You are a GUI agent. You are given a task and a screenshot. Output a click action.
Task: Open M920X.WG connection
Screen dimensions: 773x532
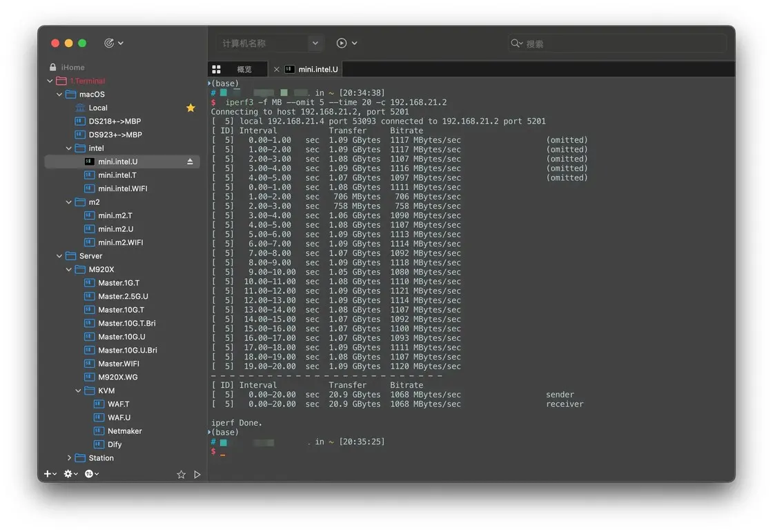pyautogui.click(x=118, y=377)
